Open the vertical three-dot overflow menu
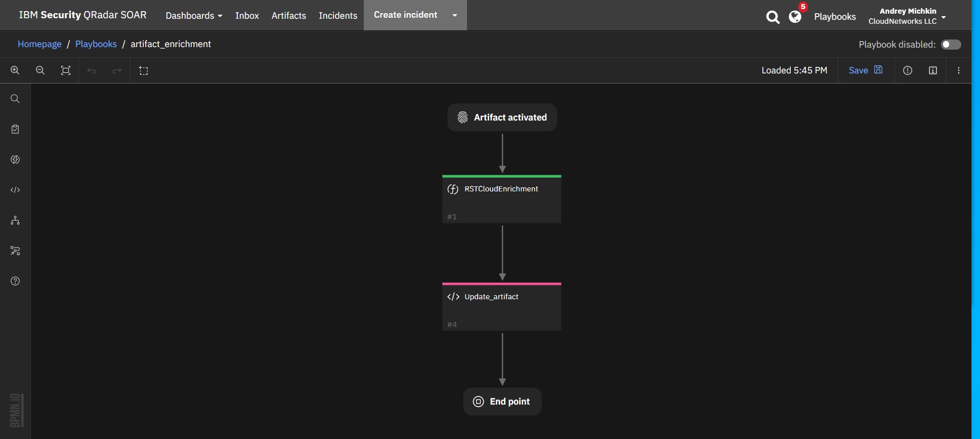Screen dimensions: 980x439 [x=959, y=70]
